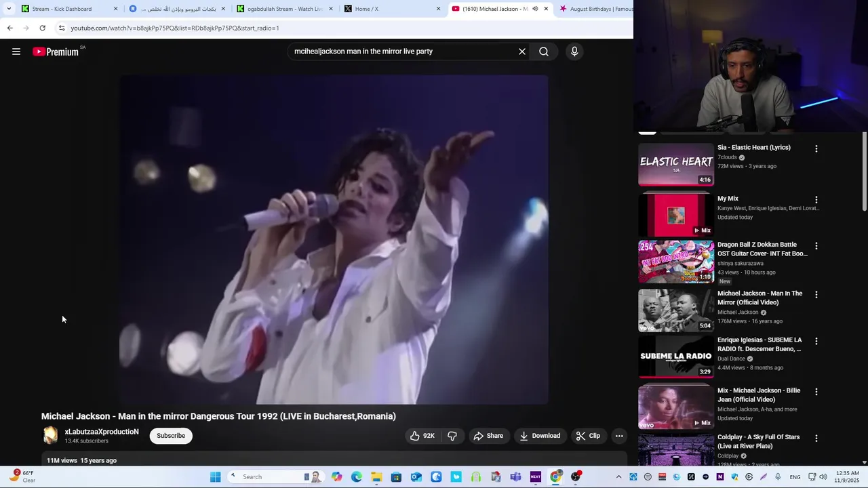
Task: Dislike the Michael Jackson video
Action: [x=452, y=436]
